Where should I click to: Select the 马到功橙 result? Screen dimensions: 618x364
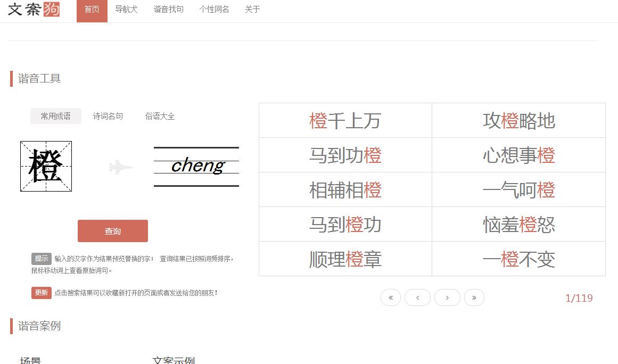pos(345,155)
